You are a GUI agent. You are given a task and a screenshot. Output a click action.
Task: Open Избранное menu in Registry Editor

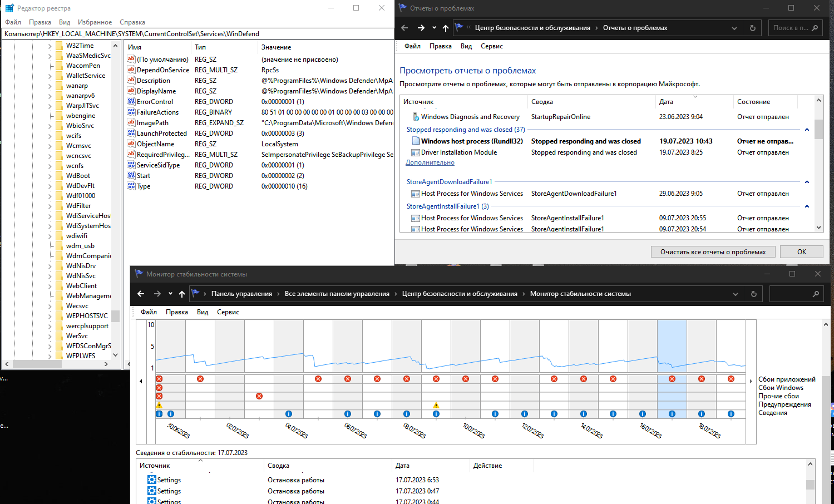(x=95, y=22)
